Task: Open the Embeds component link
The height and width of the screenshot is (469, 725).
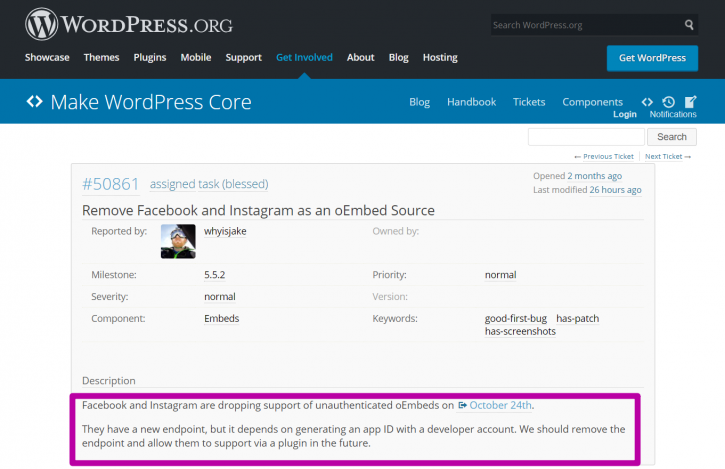Action: point(221,318)
